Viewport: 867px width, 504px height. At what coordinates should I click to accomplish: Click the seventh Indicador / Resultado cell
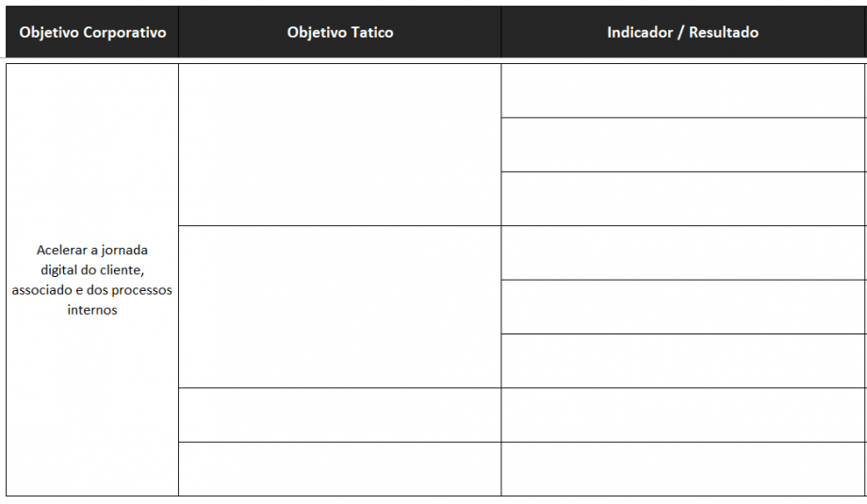(x=683, y=415)
